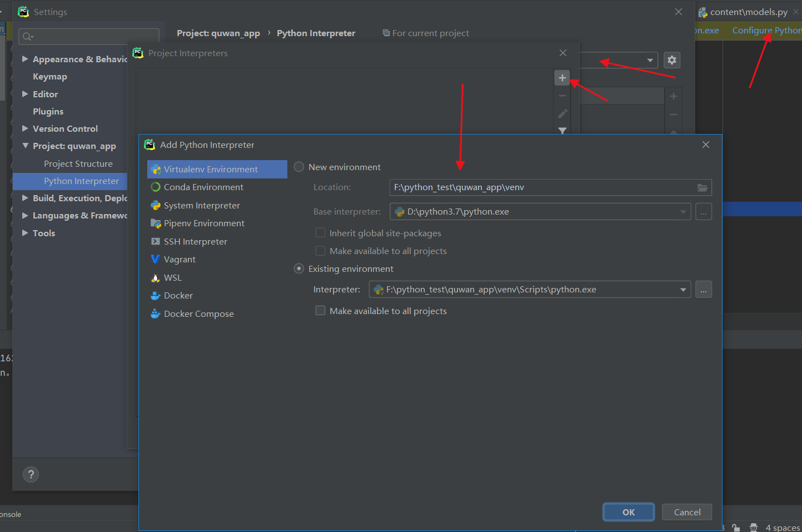Toggle Make available to all projects under Existing environment
The width and height of the screenshot is (802, 532).
(x=320, y=311)
